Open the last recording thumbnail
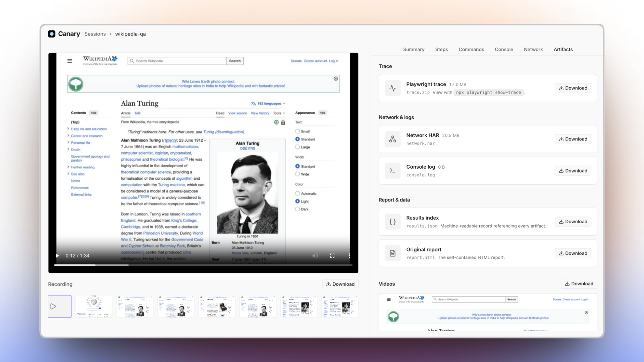The width and height of the screenshot is (644, 362). (340, 306)
